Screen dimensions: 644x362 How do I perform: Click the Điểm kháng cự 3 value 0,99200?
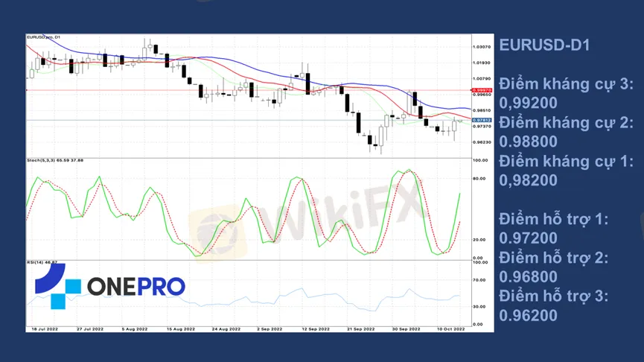pos(528,103)
